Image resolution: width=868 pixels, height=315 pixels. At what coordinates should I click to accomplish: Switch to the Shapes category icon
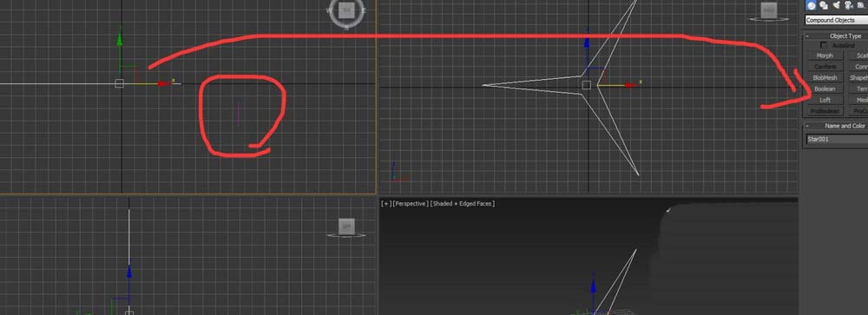coord(824,5)
